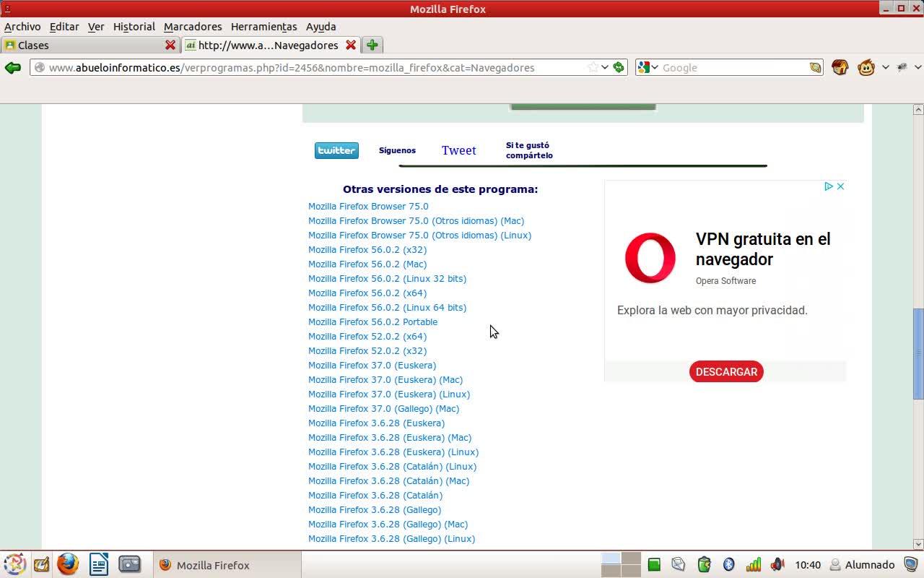Start search with the magnifier icon in Google box
This screenshot has height=578, width=924.
[x=815, y=67]
